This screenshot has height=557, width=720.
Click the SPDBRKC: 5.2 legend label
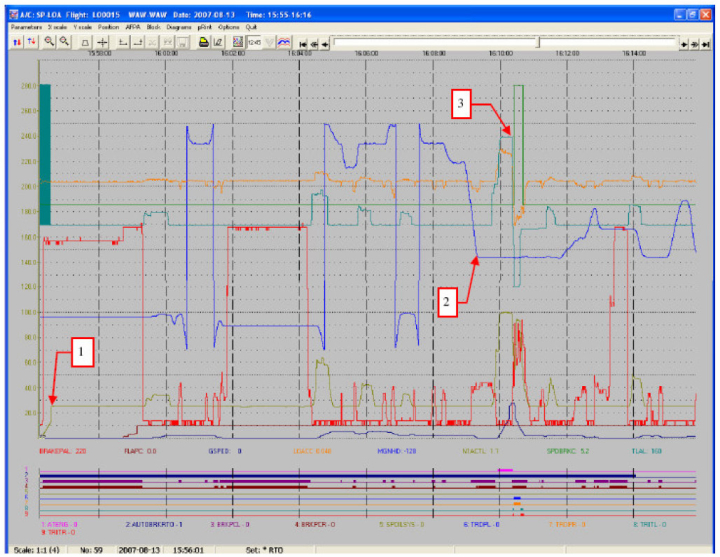pos(568,451)
